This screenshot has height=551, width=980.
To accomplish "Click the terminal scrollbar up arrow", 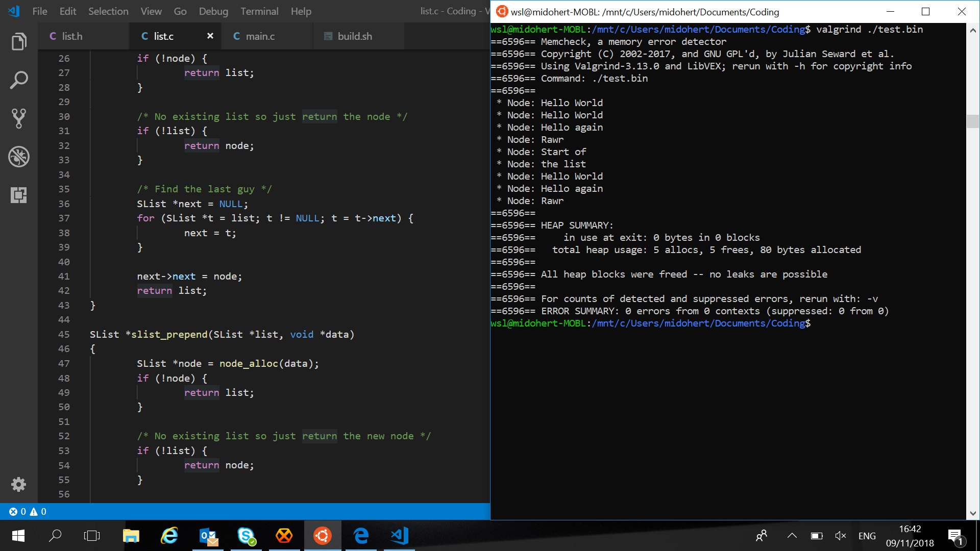I will [x=973, y=30].
